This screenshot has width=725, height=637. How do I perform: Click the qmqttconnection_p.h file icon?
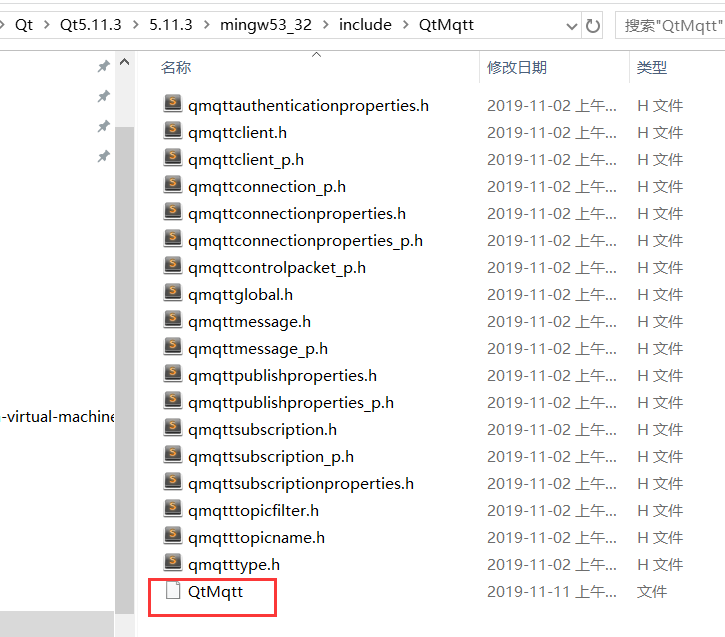pos(173,184)
